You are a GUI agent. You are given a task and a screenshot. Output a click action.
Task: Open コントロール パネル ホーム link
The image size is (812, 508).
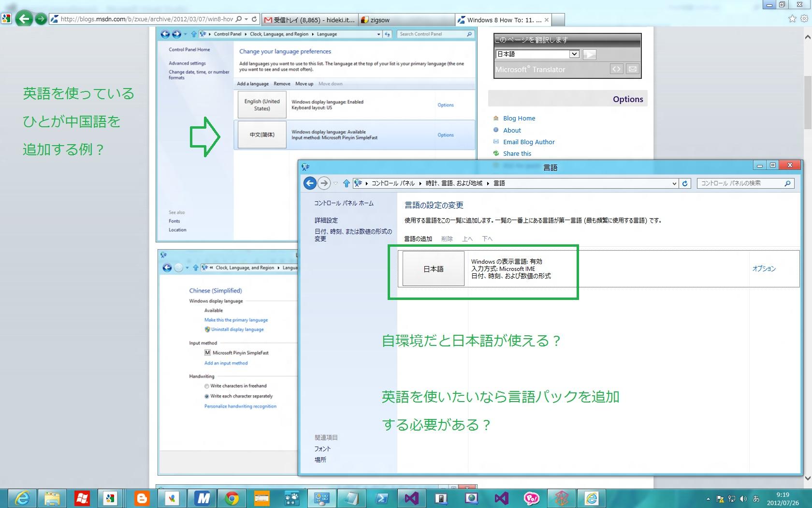(x=344, y=204)
